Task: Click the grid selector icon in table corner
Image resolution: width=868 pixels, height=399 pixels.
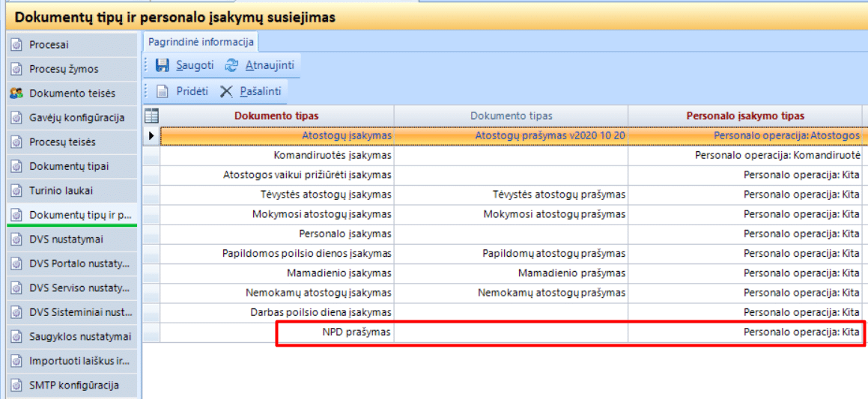Action: (x=151, y=115)
